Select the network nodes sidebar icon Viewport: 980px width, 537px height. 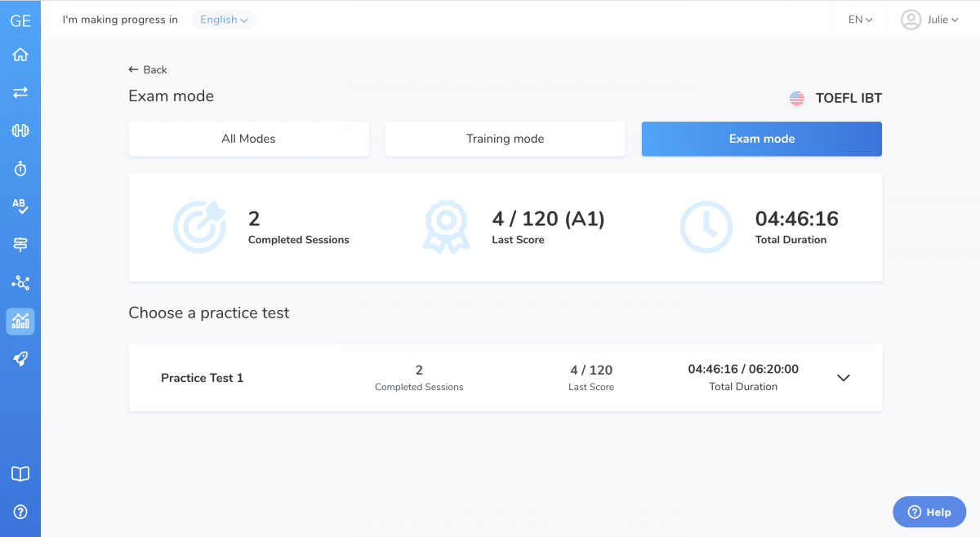pos(20,283)
